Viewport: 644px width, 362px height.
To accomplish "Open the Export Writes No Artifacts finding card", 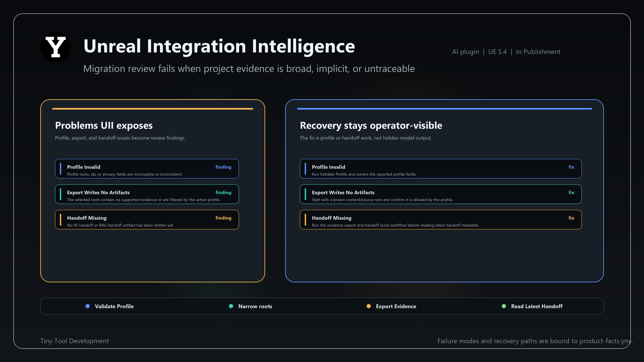I will coord(147,194).
